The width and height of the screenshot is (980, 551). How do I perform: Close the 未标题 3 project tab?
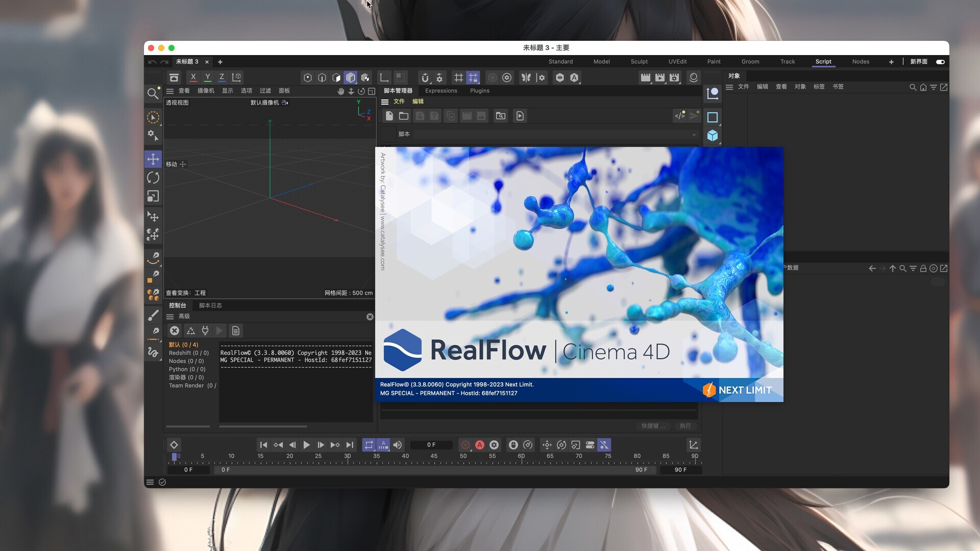point(207,62)
